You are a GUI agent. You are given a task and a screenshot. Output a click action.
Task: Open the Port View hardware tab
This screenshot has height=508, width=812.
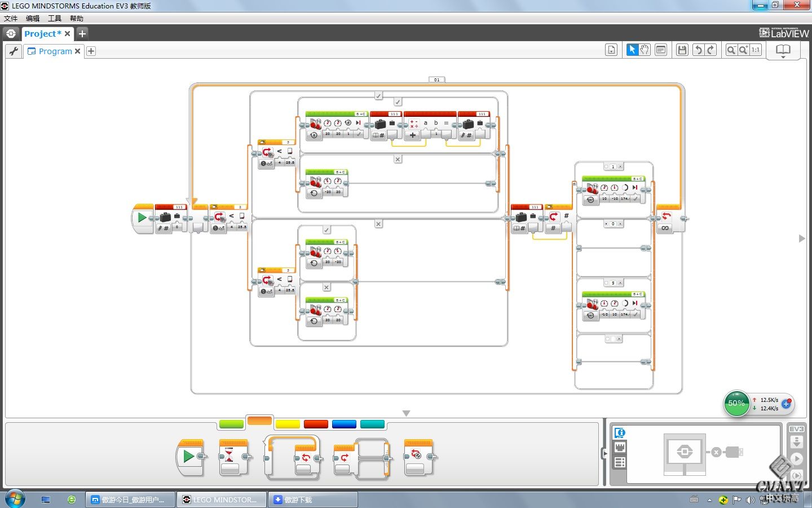(620, 448)
